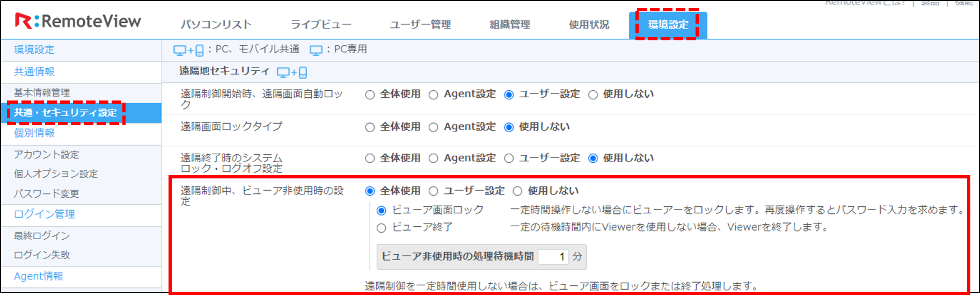Select 使用しない for ビューア非使用時の設定
Viewport: 980px width, 295px height.
point(517,191)
